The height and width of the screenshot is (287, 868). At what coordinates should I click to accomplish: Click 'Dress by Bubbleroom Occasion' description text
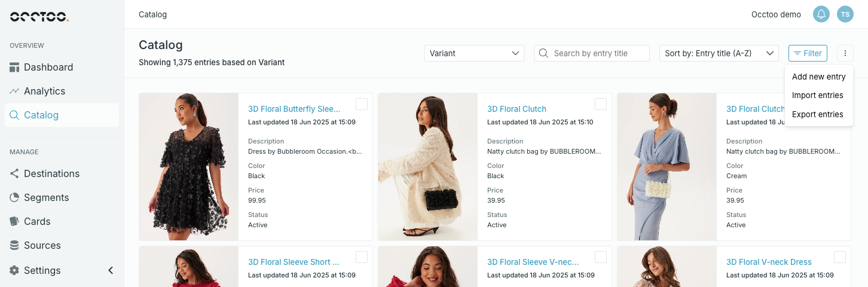tap(305, 151)
